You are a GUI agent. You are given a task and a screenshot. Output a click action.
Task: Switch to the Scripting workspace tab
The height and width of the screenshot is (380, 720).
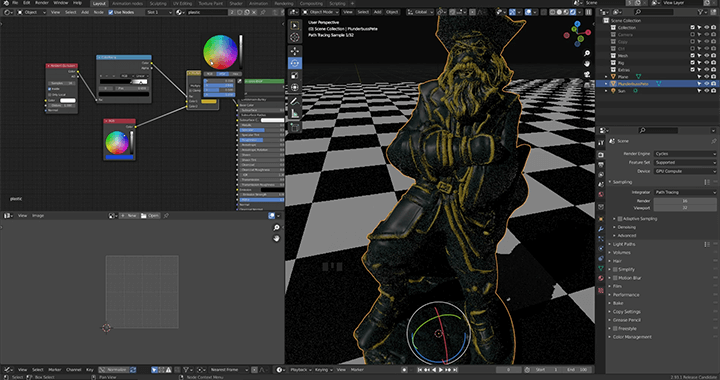coord(337,3)
